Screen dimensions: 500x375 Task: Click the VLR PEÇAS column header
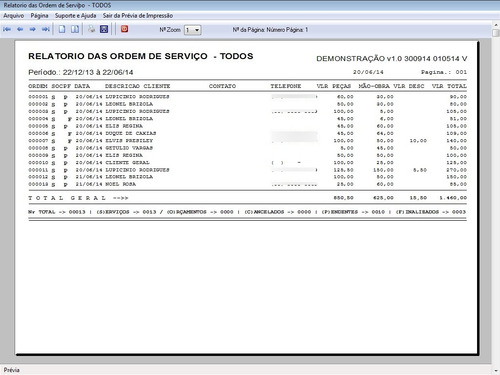334,86
